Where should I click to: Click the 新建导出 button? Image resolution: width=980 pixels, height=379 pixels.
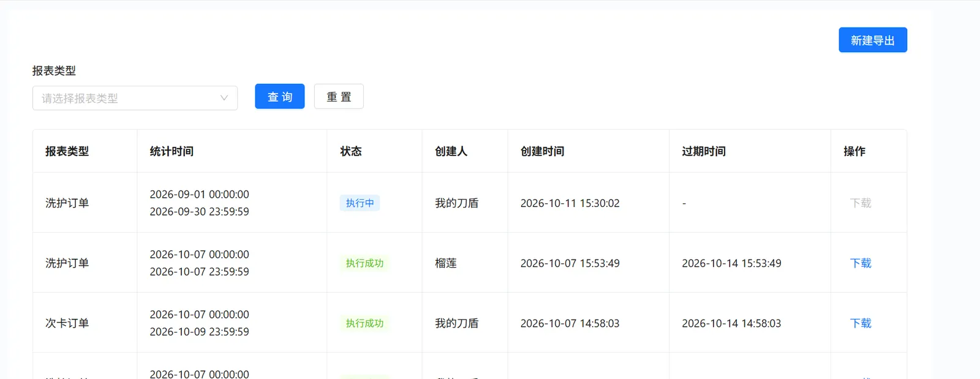[x=873, y=40]
